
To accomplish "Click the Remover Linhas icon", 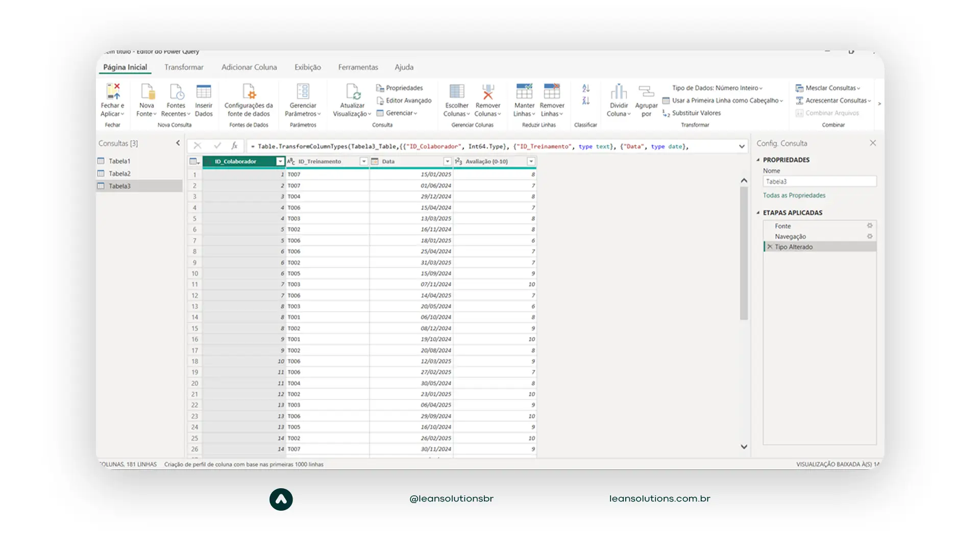I will [x=552, y=91].
